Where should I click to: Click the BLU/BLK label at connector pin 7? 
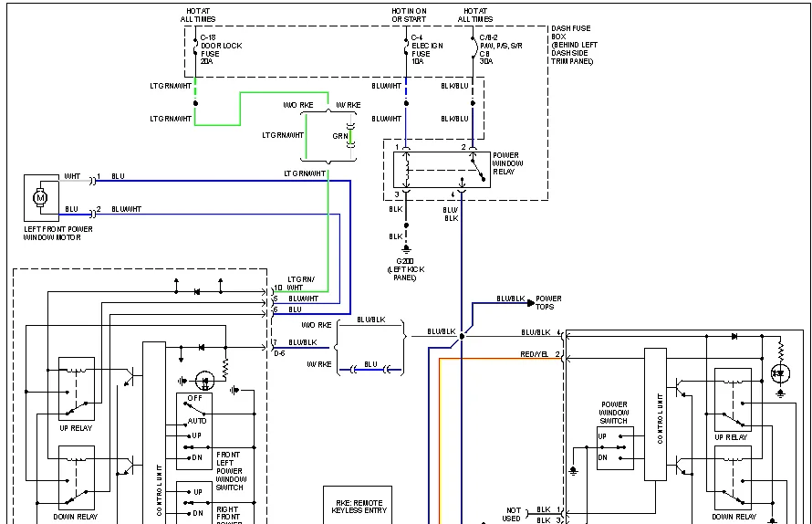pyautogui.click(x=302, y=342)
